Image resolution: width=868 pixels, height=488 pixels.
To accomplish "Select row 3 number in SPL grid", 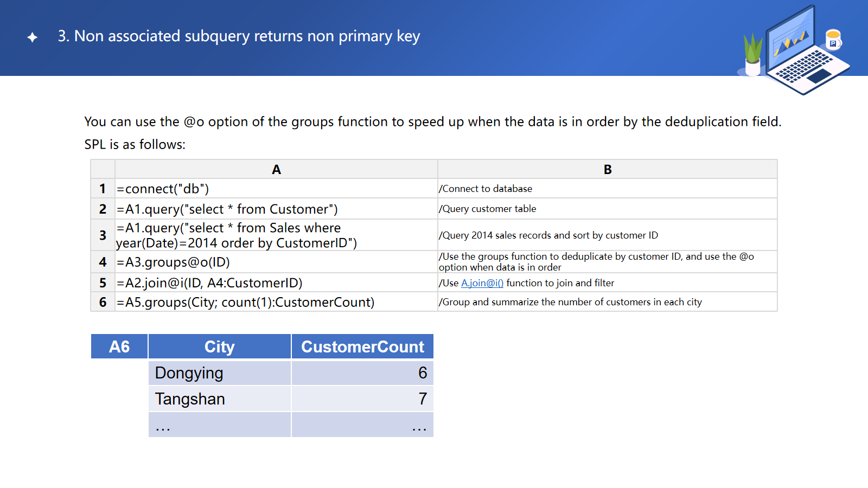I will click(103, 235).
